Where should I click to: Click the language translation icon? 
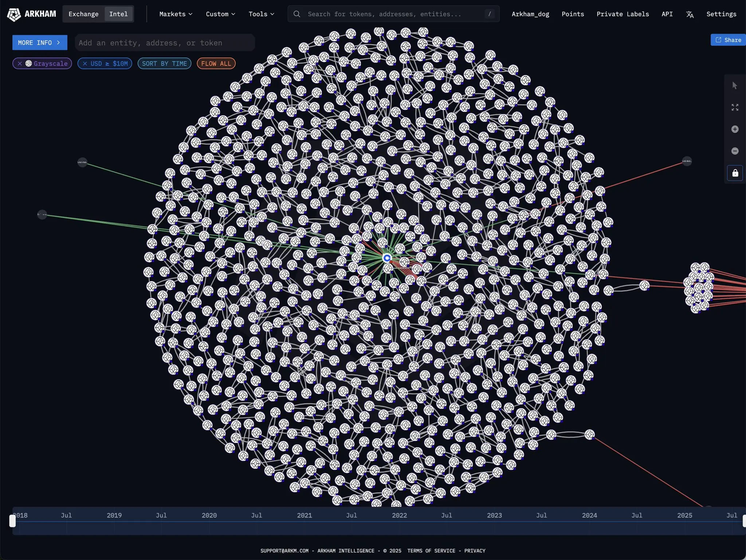coord(690,14)
